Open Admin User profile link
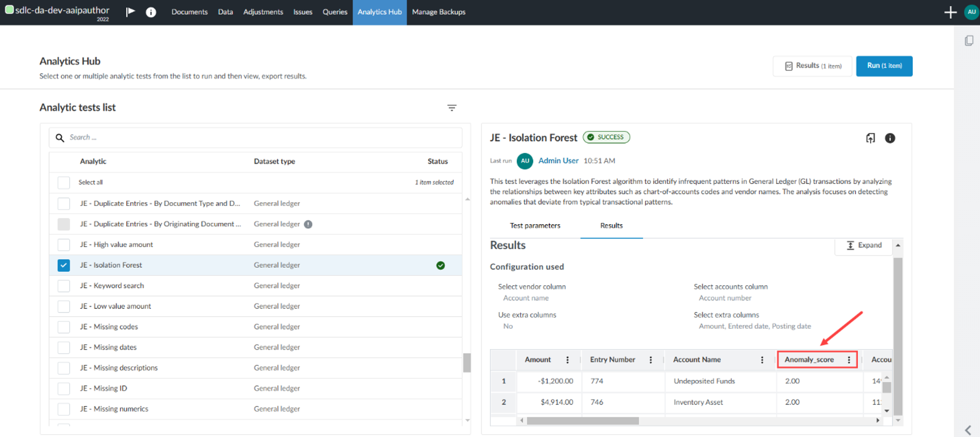Viewport: 980px width, 437px height. [x=558, y=161]
